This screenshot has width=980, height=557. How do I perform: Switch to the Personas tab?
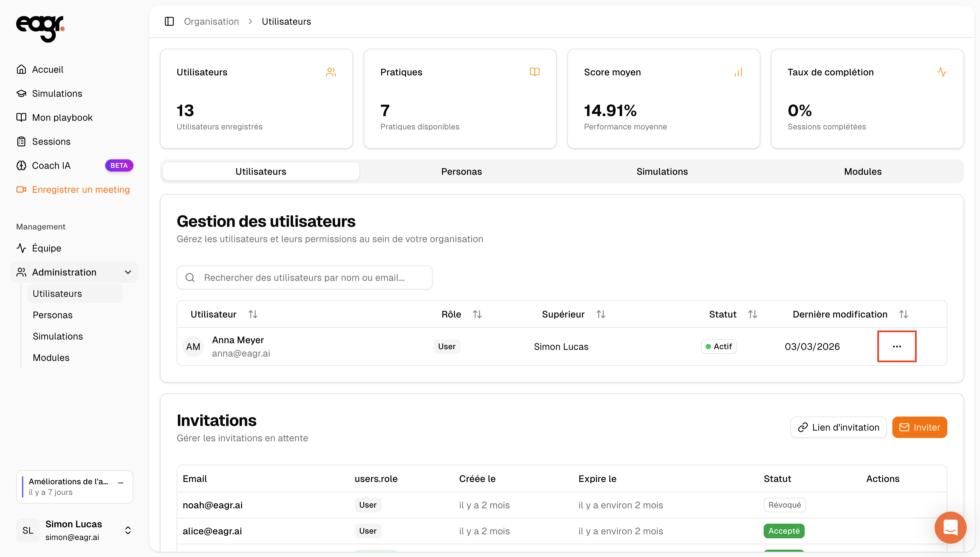[x=461, y=171]
